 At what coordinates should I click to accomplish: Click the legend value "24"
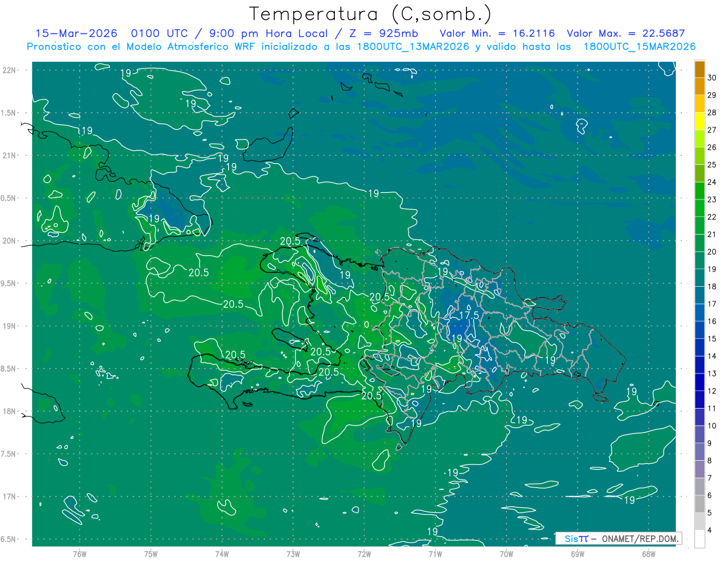click(712, 182)
